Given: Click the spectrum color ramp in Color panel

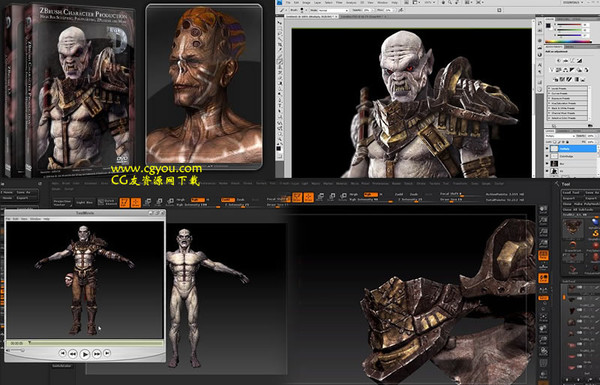Looking at the screenshot, I should pyautogui.click(x=568, y=41).
